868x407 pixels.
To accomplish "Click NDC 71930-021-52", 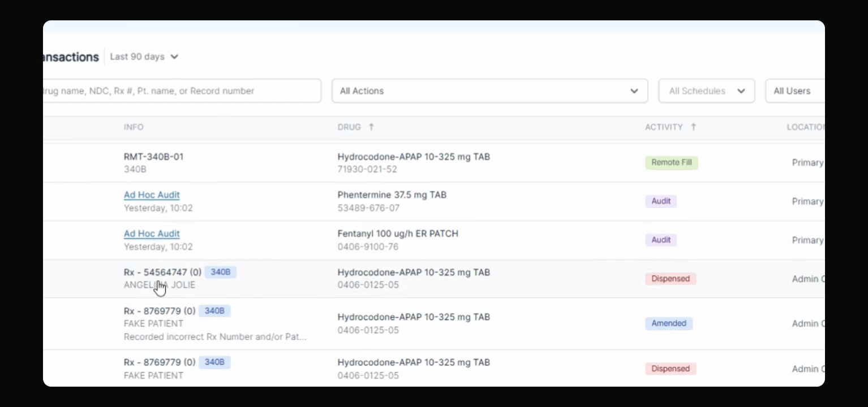I will click(x=367, y=169).
